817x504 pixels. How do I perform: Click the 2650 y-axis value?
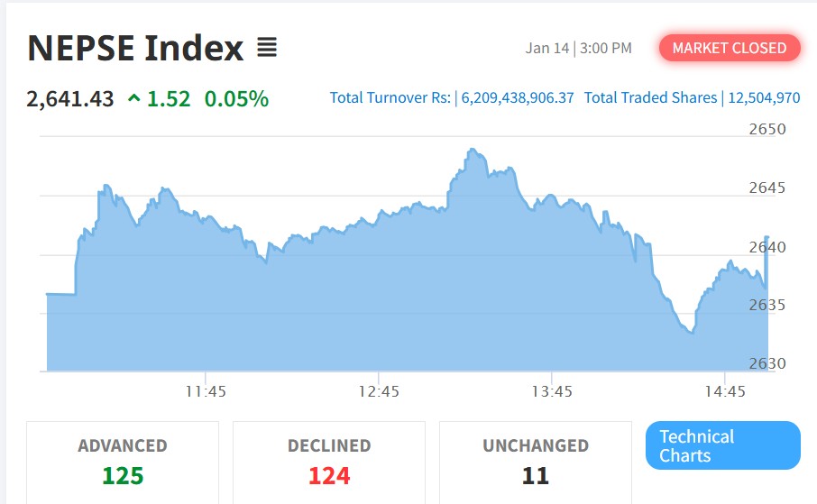767,129
